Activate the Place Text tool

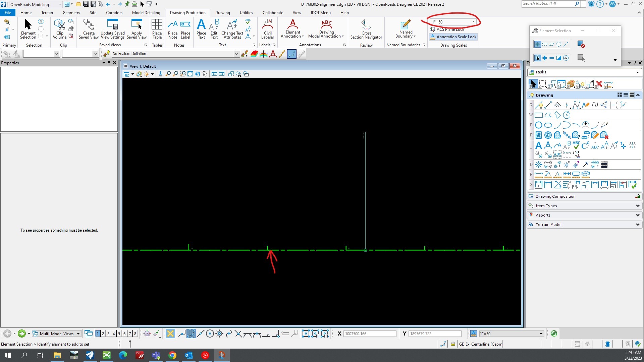click(x=201, y=29)
